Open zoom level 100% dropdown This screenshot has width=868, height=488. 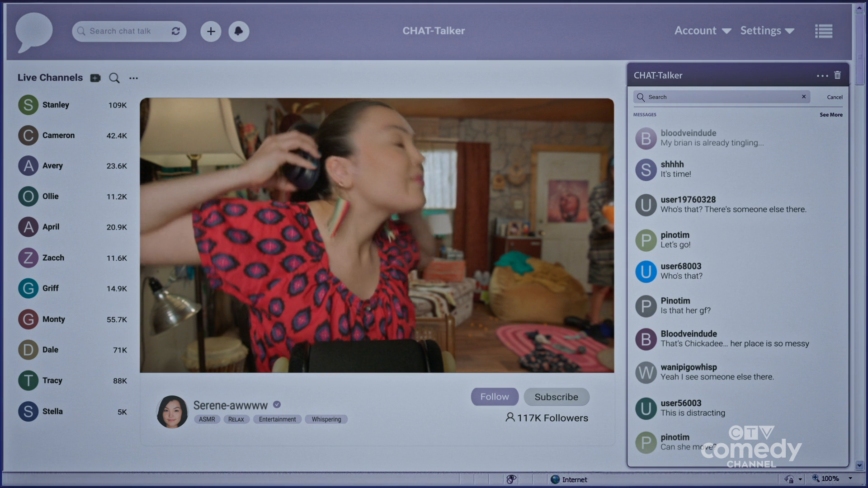click(x=850, y=479)
